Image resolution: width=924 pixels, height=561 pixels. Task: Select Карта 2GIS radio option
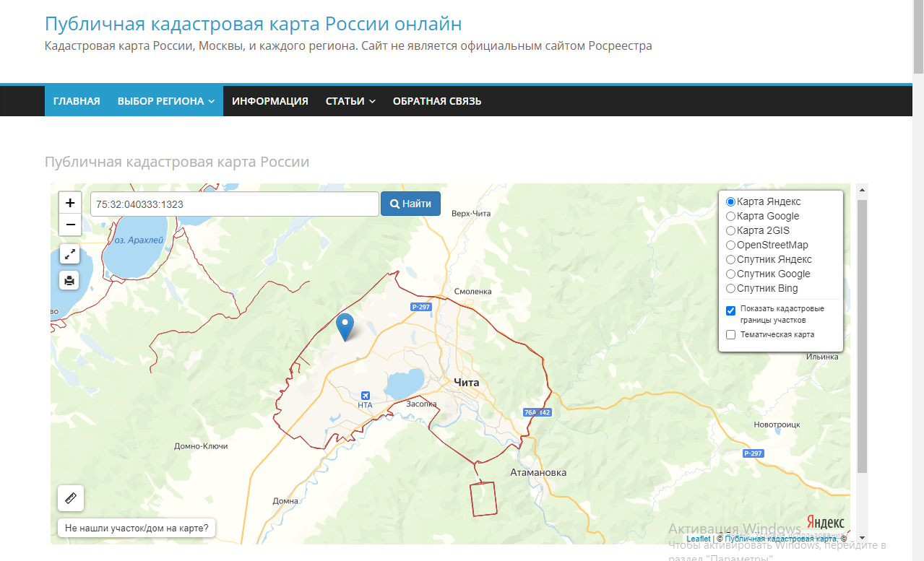click(730, 231)
